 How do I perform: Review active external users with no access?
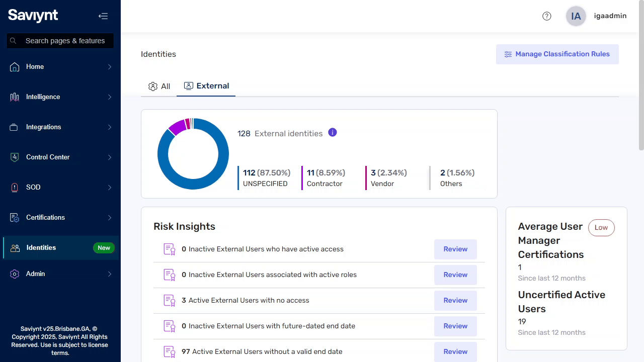pyautogui.click(x=455, y=301)
